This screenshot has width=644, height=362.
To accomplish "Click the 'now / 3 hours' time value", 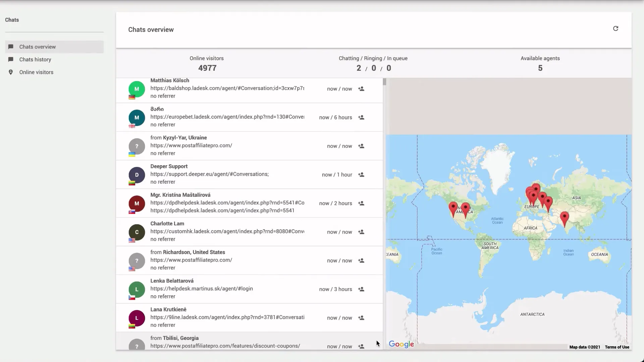I will point(335,289).
